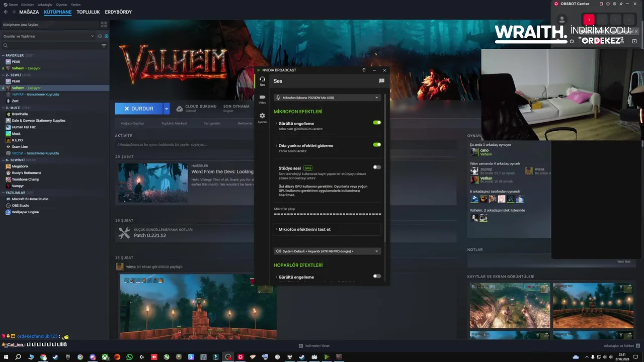Open Oyunlar ve Yazılımlar filter dropdown

click(x=48, y=36)
